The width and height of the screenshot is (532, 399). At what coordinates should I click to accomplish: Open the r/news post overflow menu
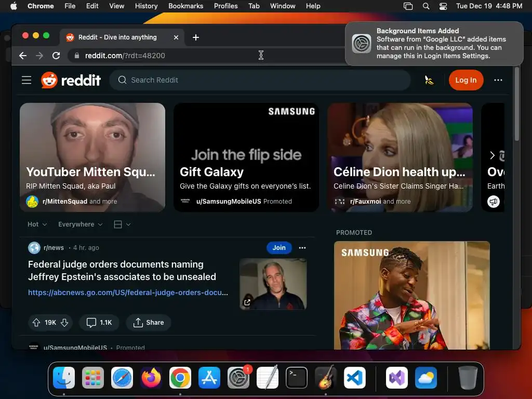302,248
